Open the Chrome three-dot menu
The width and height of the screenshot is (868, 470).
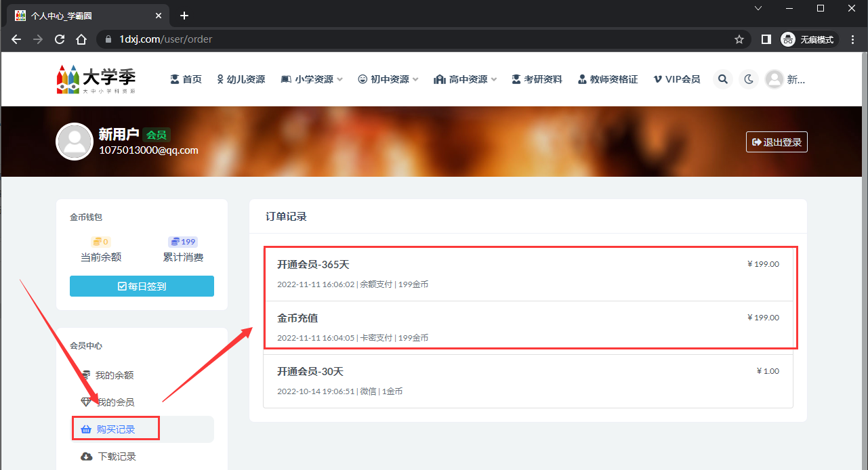coord(852,39)
